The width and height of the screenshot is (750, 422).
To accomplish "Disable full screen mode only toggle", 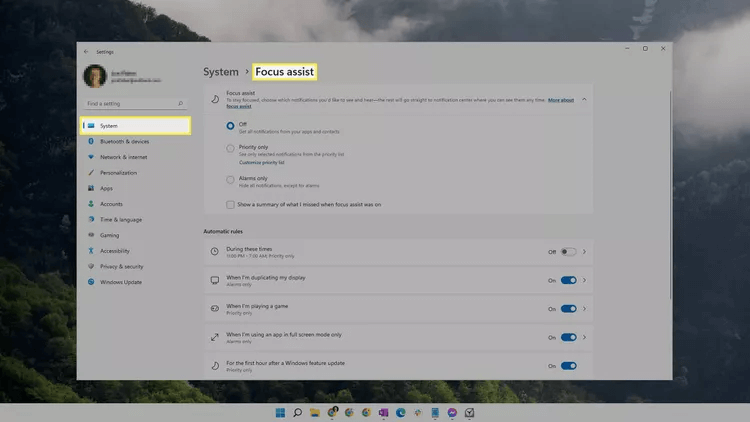I will click(568, 337).
